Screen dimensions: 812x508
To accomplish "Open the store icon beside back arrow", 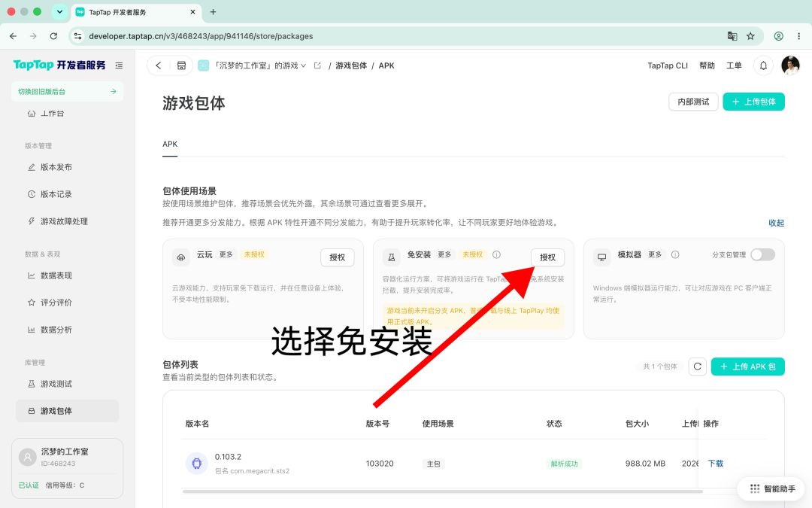I will point(181,65).
